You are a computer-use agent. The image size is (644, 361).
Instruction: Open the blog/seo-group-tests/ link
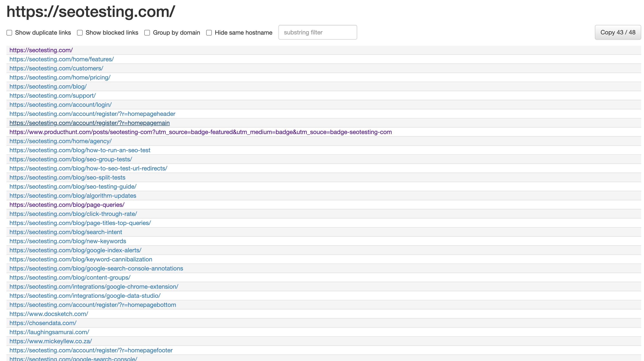tap(71, 159)
